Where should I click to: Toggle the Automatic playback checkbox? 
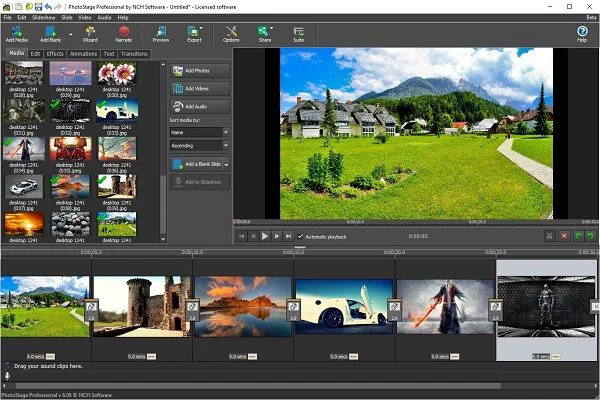click(x=300, y=236)
